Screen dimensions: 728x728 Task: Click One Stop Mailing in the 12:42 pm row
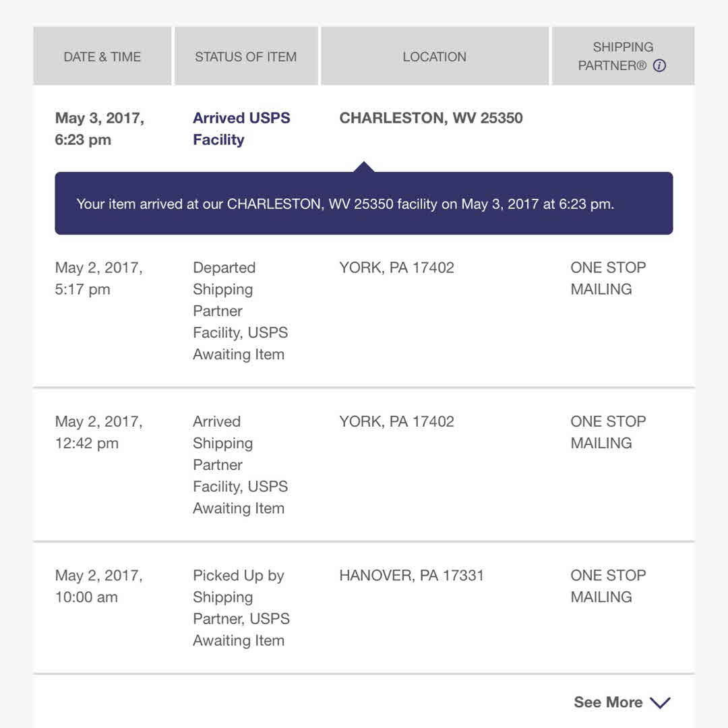(x=608, y=432)
